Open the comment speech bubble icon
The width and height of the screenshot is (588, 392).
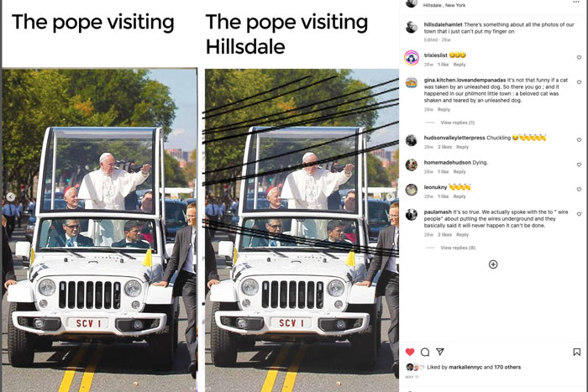[x=425, y=352]
